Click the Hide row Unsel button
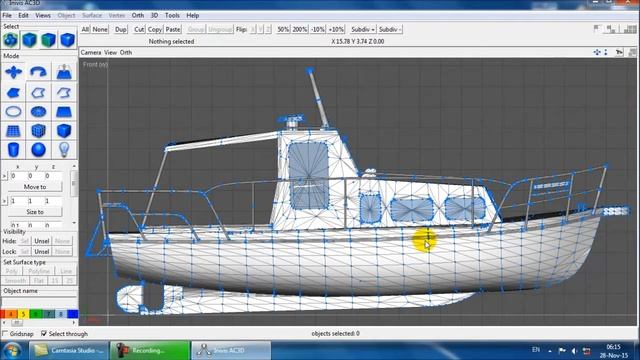640x360 pixels. (42, 241)
